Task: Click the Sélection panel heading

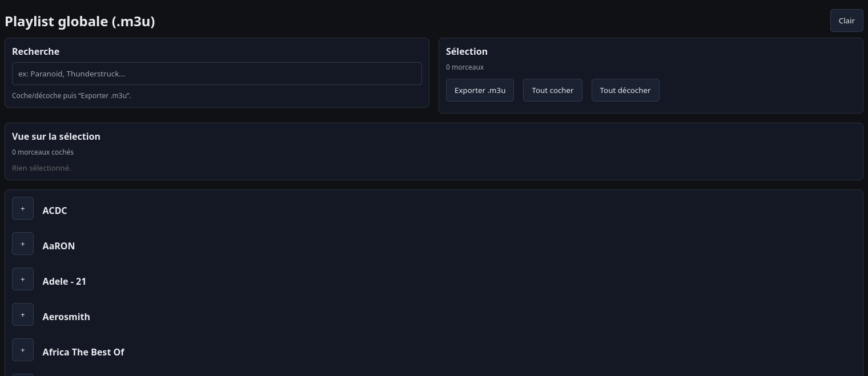Action: click(x=467, y=51)
